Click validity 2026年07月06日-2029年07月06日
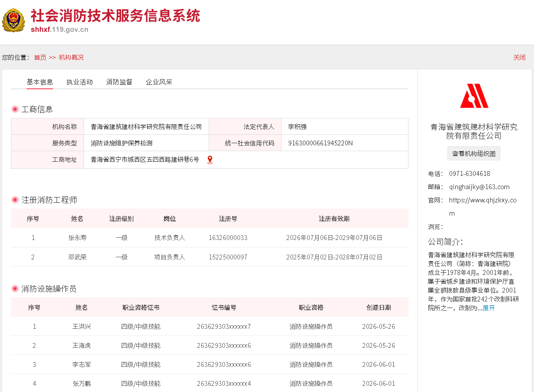The image size is (534, 392). [x=334, y=238]
